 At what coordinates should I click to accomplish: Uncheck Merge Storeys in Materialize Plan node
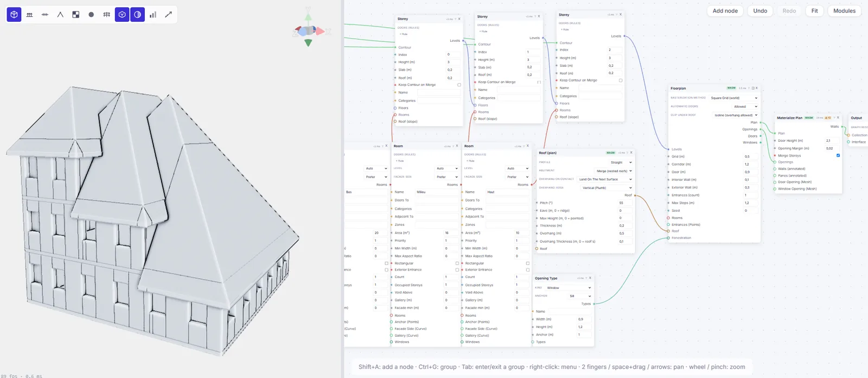coord(838,155)
